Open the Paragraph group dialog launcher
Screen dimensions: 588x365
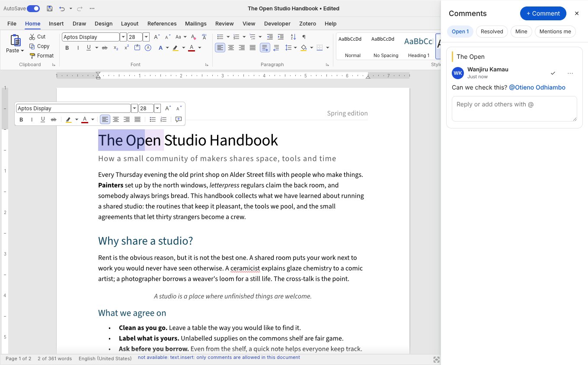click(x=327, y=65)
